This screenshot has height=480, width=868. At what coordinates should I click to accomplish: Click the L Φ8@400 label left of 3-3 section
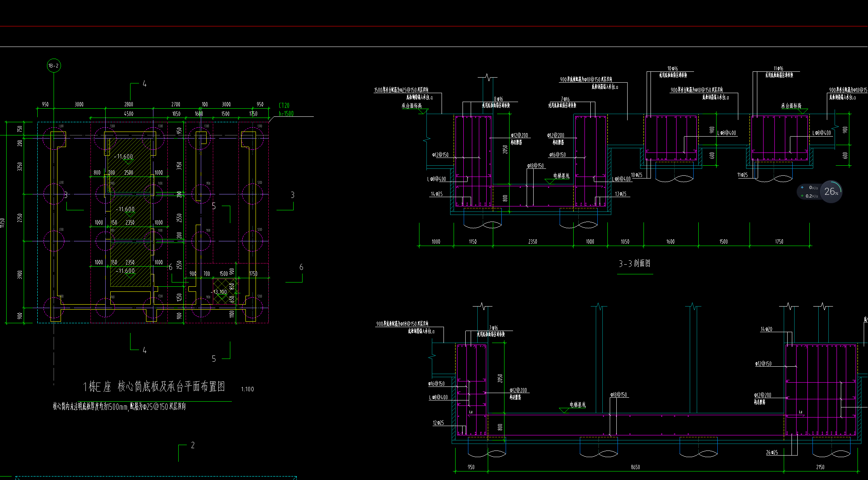click(x=437, y=179)
